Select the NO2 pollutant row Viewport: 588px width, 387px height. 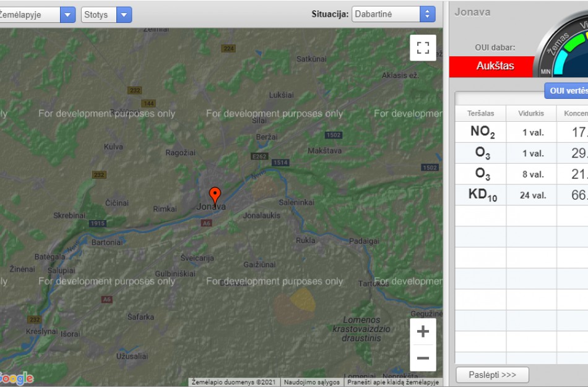click(x=482, y=132)
